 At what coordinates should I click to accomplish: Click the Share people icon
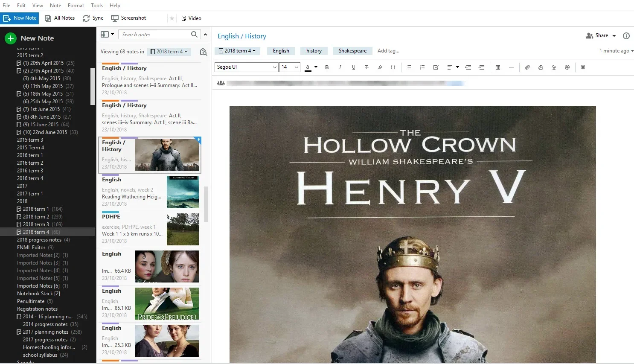pyautogui.click(x=590, y=36)
